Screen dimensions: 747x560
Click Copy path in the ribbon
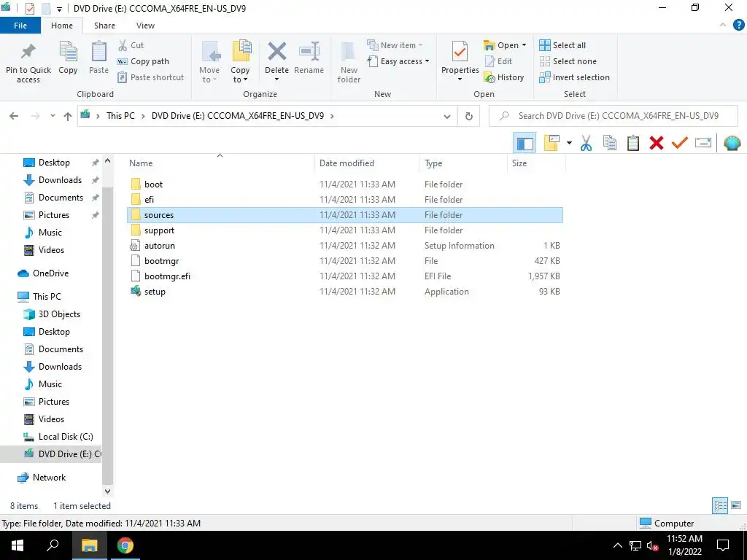[x=144, y=61]
